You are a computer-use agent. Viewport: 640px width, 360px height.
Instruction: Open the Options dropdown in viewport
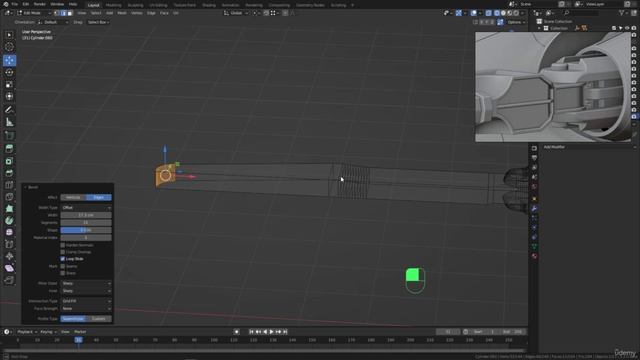click(515, 22)
